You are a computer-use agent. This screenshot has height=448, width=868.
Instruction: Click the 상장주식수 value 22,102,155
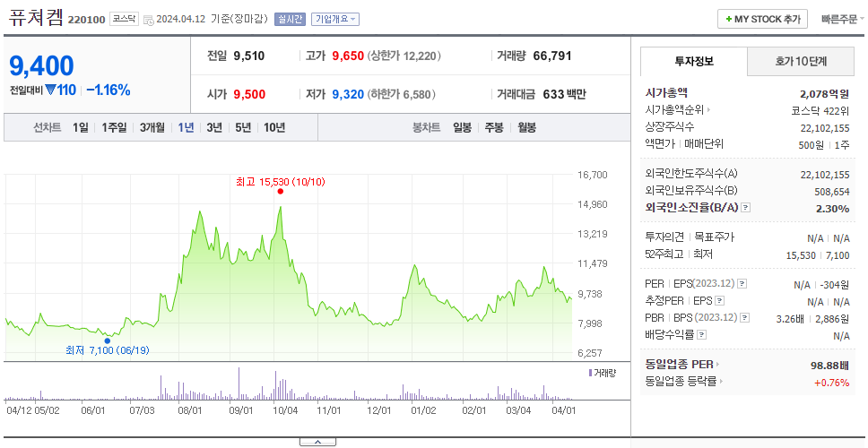(x=825, y=128)
